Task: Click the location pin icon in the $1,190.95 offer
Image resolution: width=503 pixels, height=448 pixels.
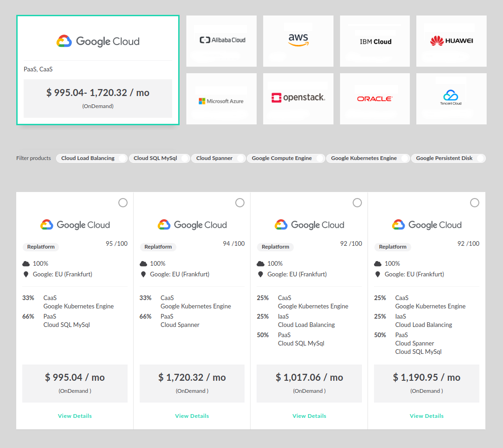Action: tap(378, 274)
